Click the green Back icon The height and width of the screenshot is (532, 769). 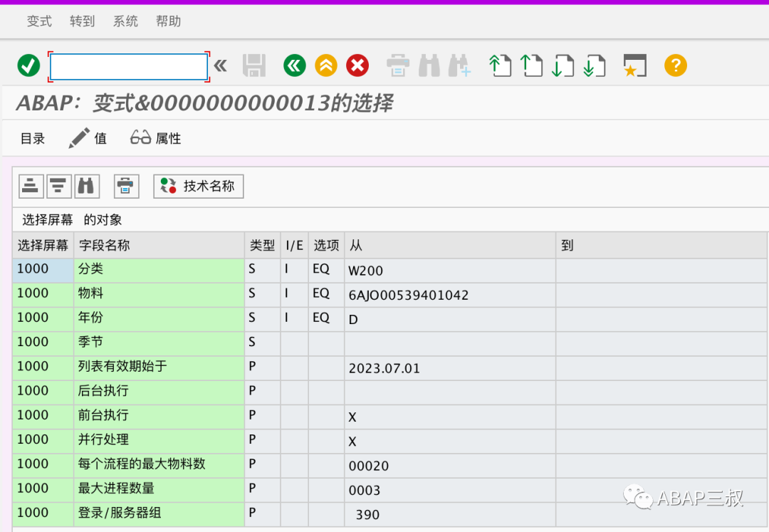pos(294,66)
